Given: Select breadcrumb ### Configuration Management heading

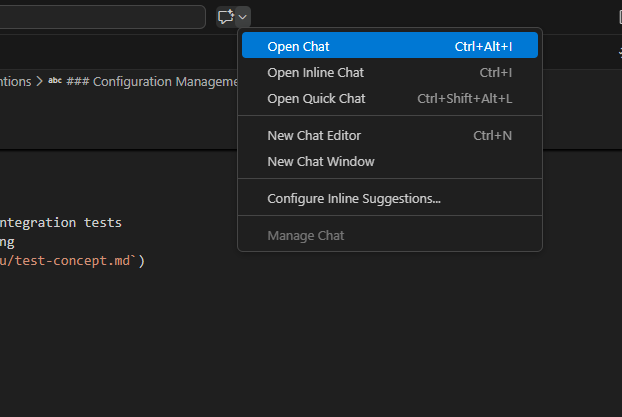Looking at the screenshot, I should click(x=152, y=82).
